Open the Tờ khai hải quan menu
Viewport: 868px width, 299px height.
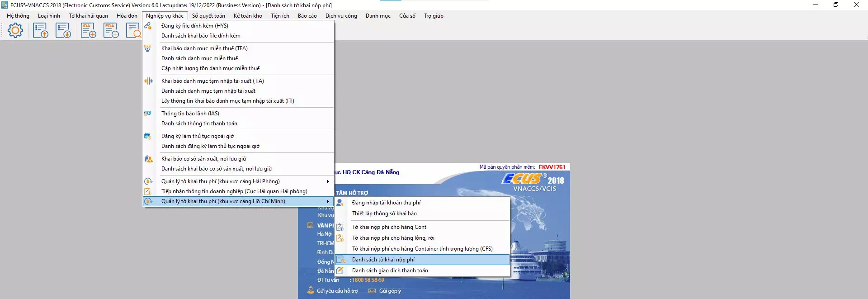(88, 16)
